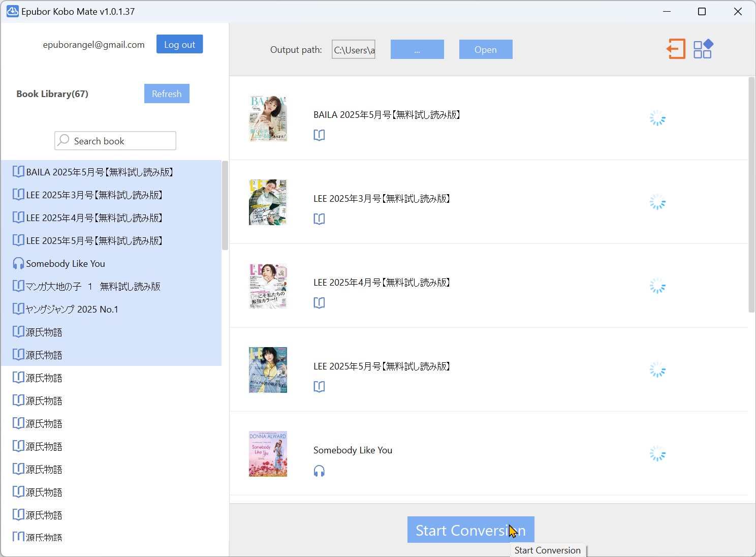Select Somebody Like You in library list
This screenshot has width=756, height=557.
[x=66, y=263]
